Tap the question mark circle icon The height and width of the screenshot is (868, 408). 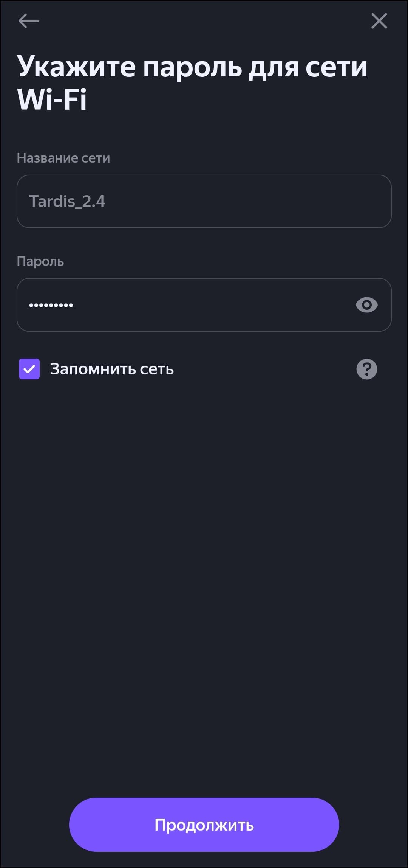tap(366, 369)
